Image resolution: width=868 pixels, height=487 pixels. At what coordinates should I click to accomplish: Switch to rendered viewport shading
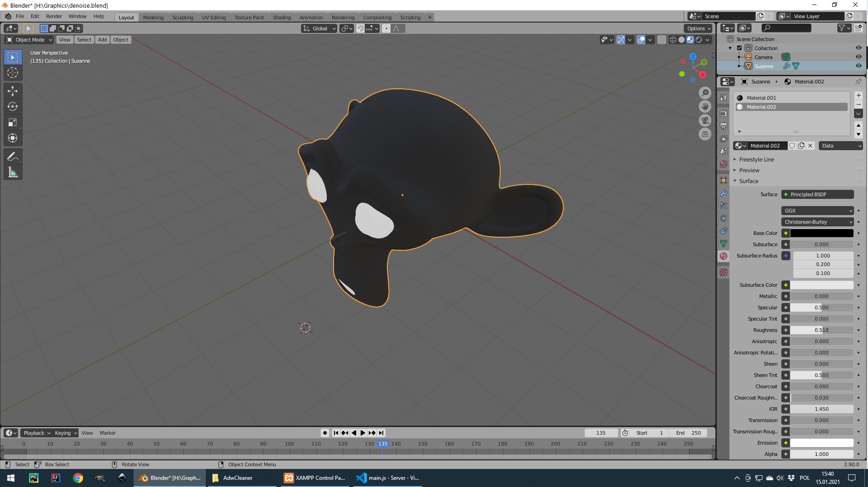click(x=699, y=40)
